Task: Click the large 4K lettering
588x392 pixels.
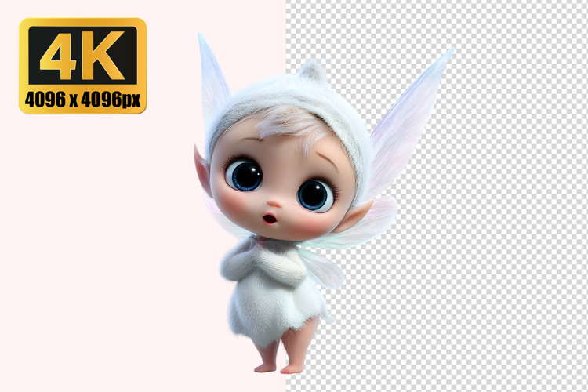Action: pyautogui.click(x=83, y=56)
